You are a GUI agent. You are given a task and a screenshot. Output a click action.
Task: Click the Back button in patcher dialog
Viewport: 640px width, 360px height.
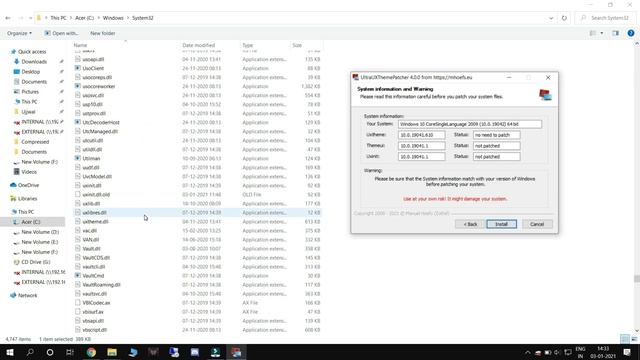(470, 224)
